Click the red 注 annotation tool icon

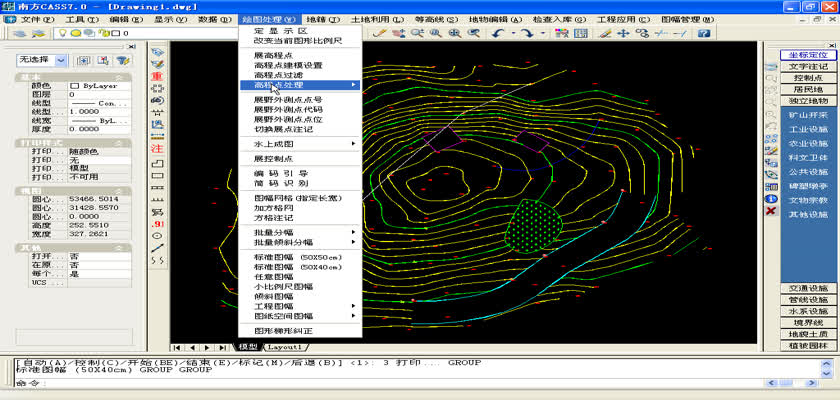tap(157, 148)
